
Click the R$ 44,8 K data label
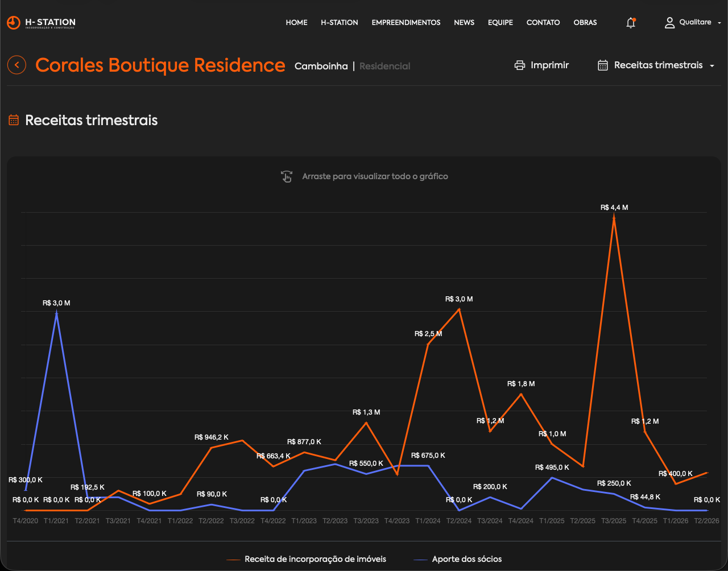(x=645, y=497)
